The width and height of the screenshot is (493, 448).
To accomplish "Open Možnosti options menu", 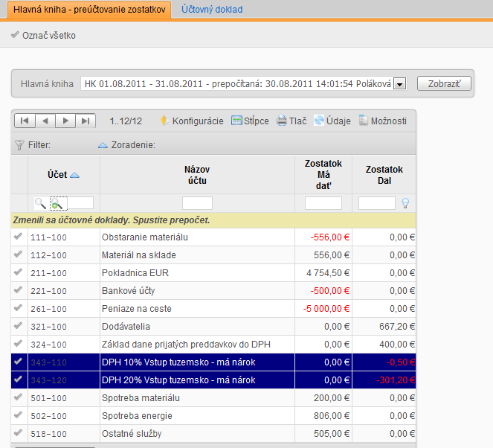I will 383,121.
